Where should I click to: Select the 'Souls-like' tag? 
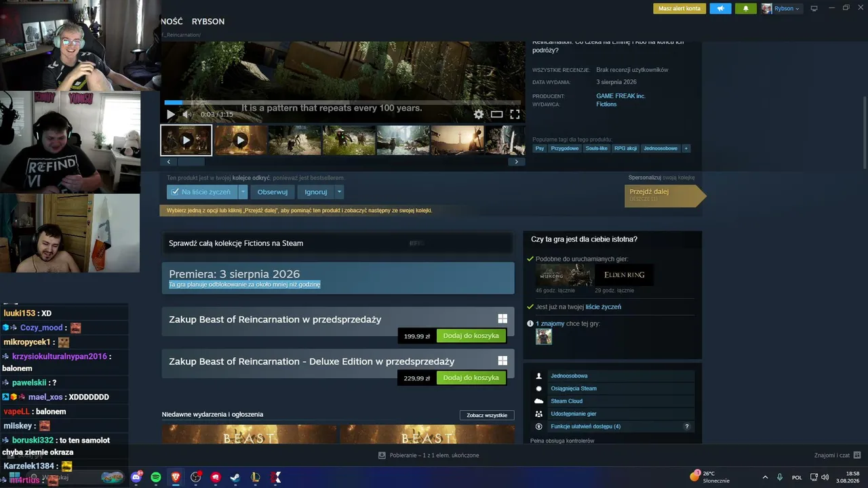pyautogui.click(x=596, y=148)
